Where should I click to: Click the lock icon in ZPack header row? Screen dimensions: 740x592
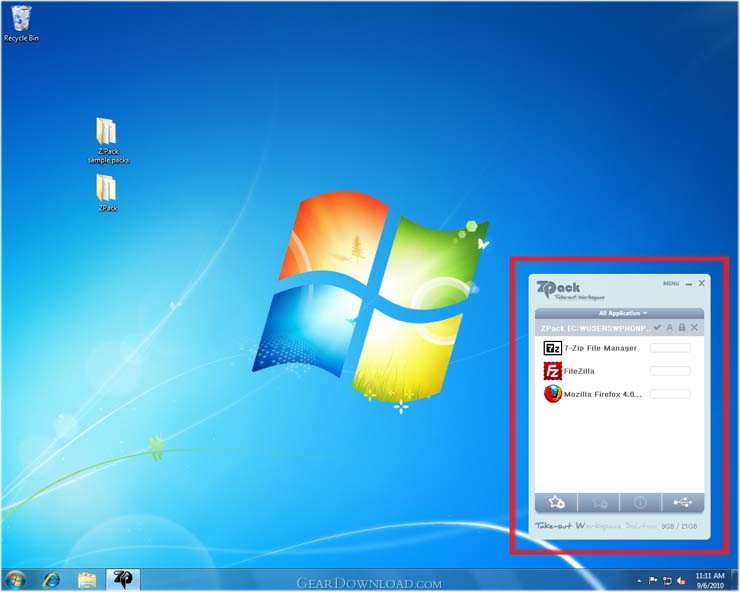(681, 327)
